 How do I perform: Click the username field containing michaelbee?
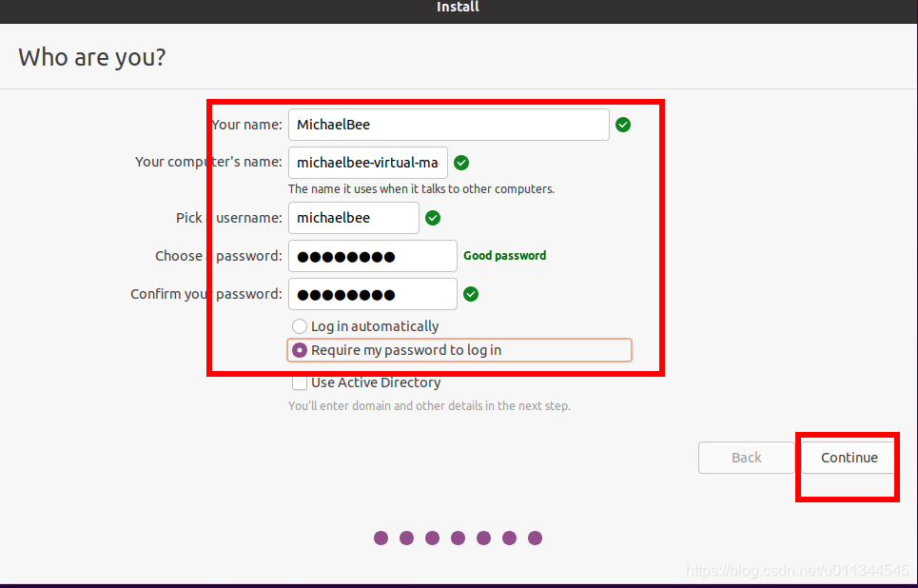[x=354, y=218]
